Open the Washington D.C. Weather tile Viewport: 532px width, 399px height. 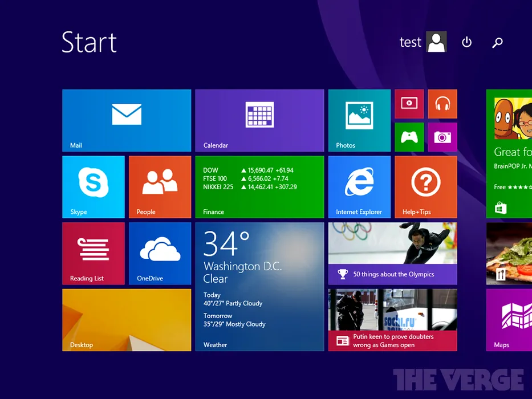click(259, 286)
